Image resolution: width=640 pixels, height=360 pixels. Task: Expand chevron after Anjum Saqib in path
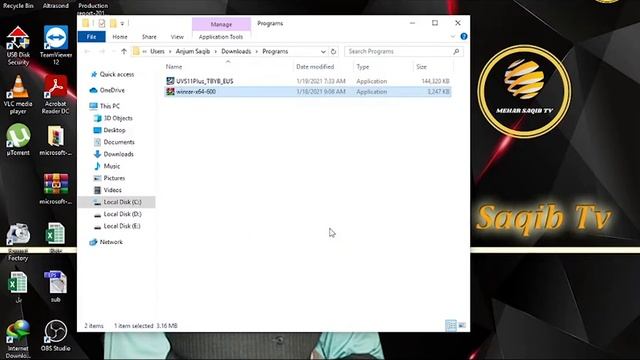click(x=216, y=51)
